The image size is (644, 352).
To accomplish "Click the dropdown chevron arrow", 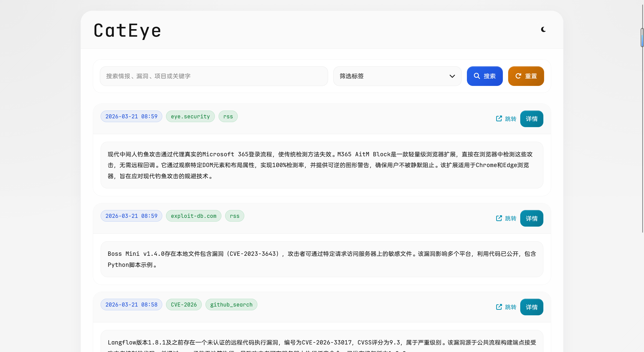I will click(x=452, y=76).
